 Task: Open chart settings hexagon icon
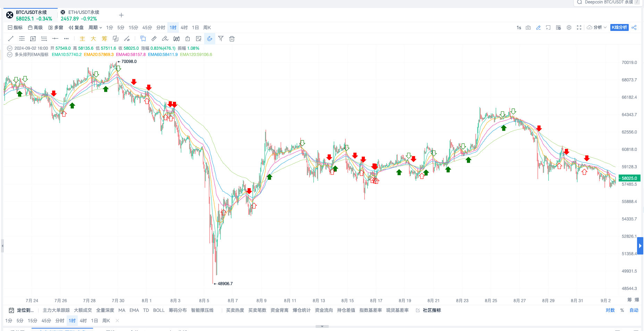click(x=569, y=27)
